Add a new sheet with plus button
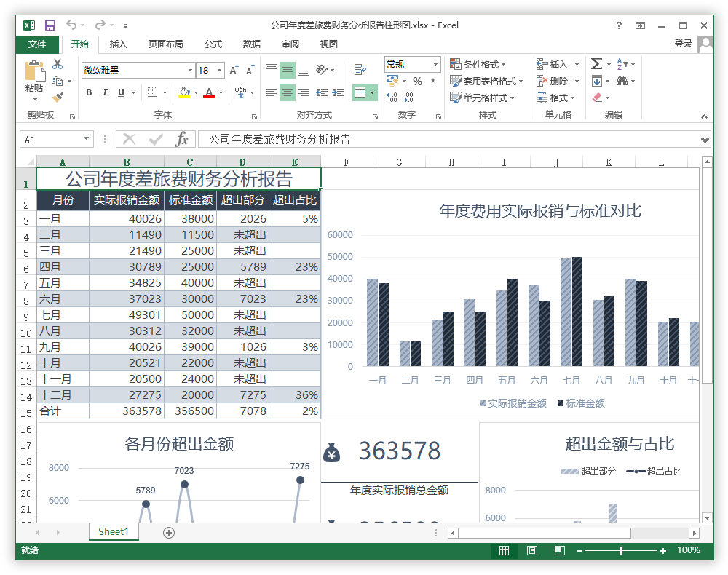The width and height of the screenshot is (728, 575). (x=169, y=532)
